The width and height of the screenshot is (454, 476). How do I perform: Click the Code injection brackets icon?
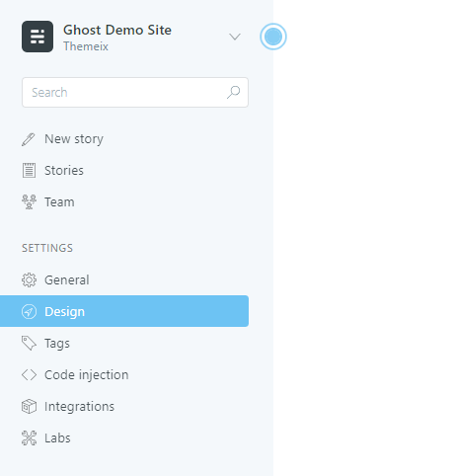pyautogui.click(x=29, y=374)
